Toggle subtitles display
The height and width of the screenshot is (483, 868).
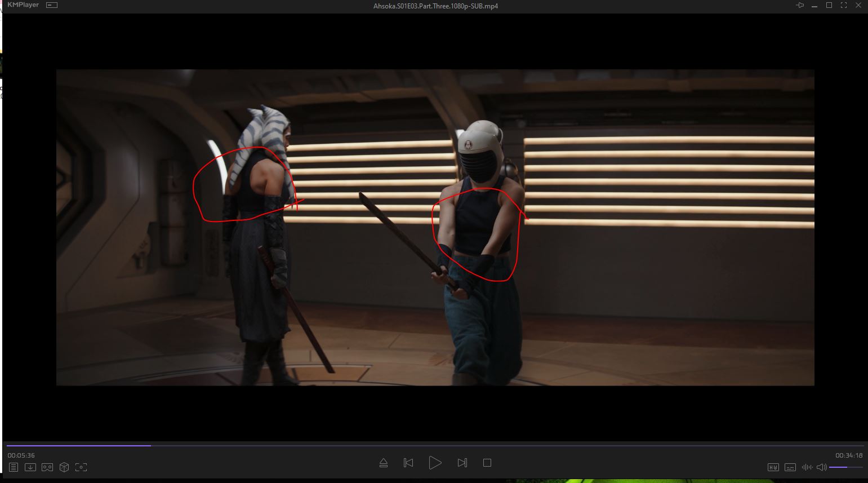tap(790, 467)
